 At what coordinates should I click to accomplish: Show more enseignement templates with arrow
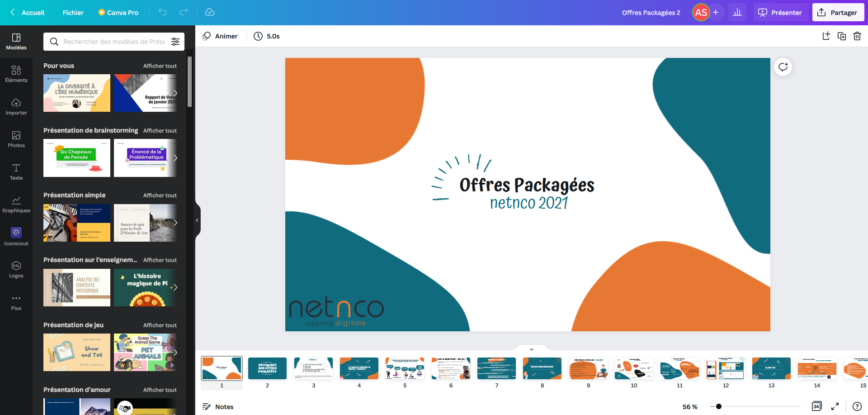175,287
